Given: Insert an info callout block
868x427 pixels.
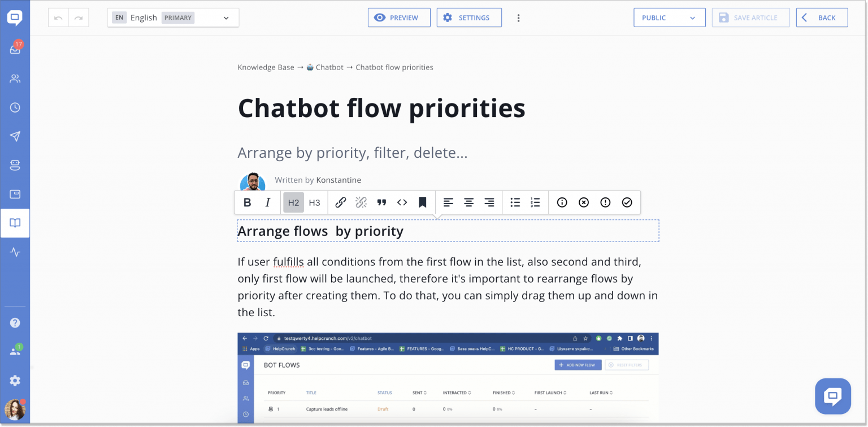Looking at the screenshot, I should coord(562,202).
